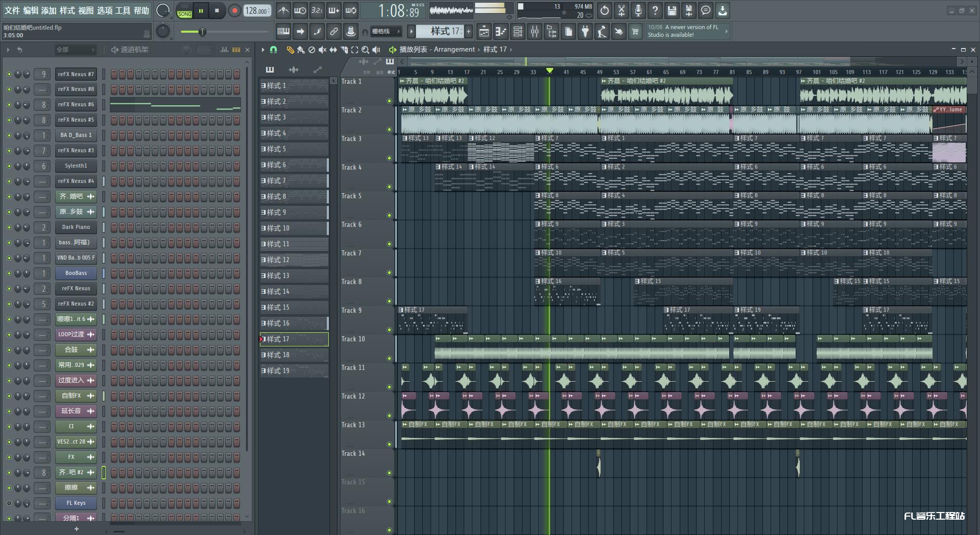Open the 全部 channel filter dropdown

pyautogui.click(x=75, y=50)
